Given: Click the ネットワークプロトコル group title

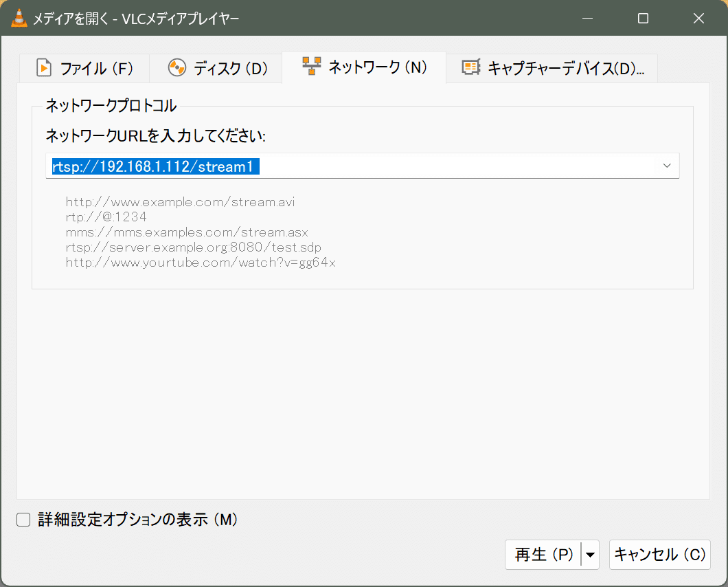Looking at the screenshot, I should pyautogui.click(x=111, y=105).
